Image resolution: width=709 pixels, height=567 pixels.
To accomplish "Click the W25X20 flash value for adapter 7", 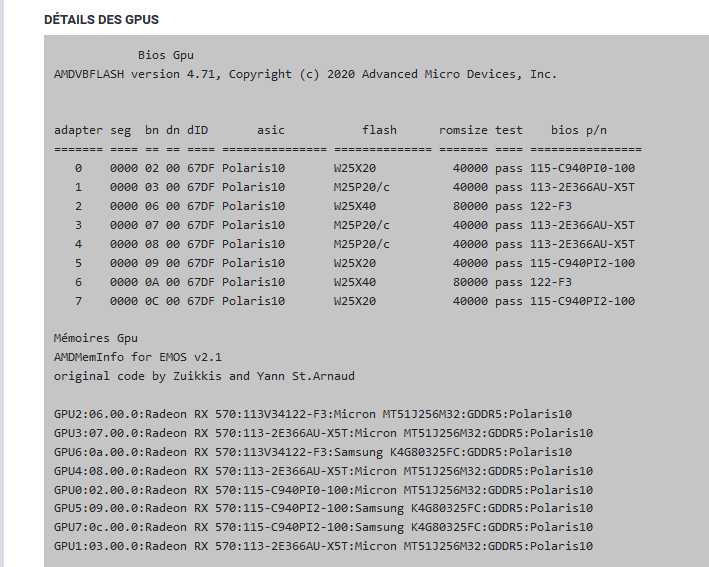I will [x=354, y=301].
